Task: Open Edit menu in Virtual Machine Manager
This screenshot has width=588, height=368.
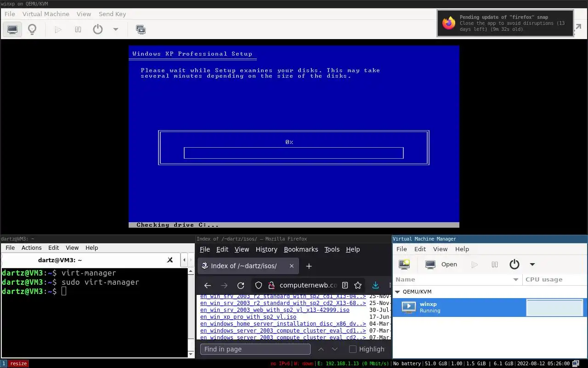Action: [420, 249]
